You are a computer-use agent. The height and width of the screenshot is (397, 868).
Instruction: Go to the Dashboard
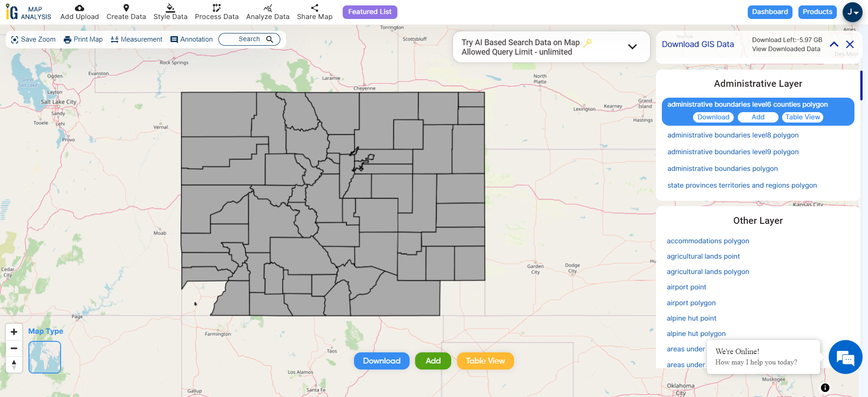click(770, 12)
